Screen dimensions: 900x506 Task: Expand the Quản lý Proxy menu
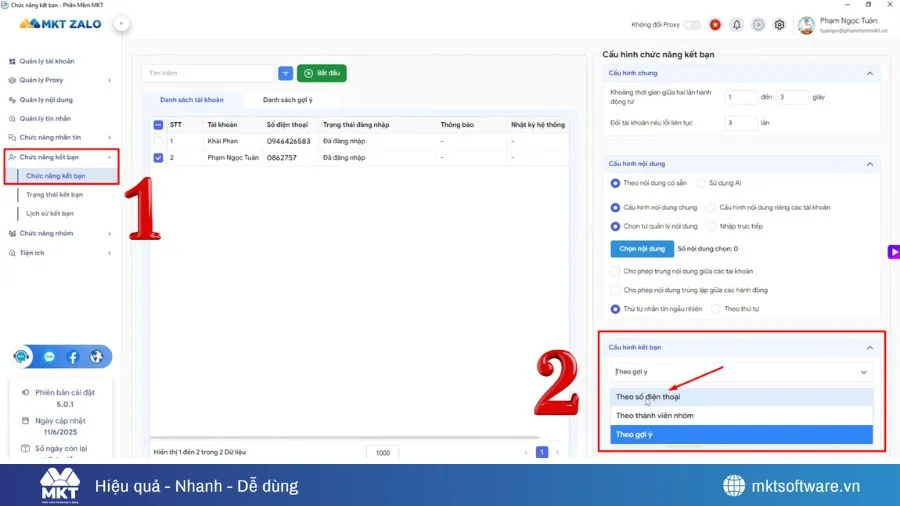click(110, 80)
